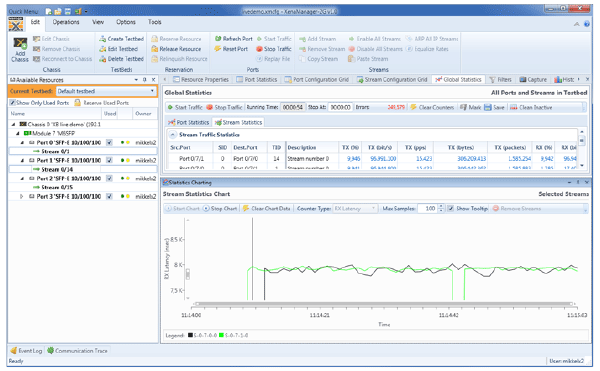Click Clear Counters button
600x371 pixels.
[432, 107]
